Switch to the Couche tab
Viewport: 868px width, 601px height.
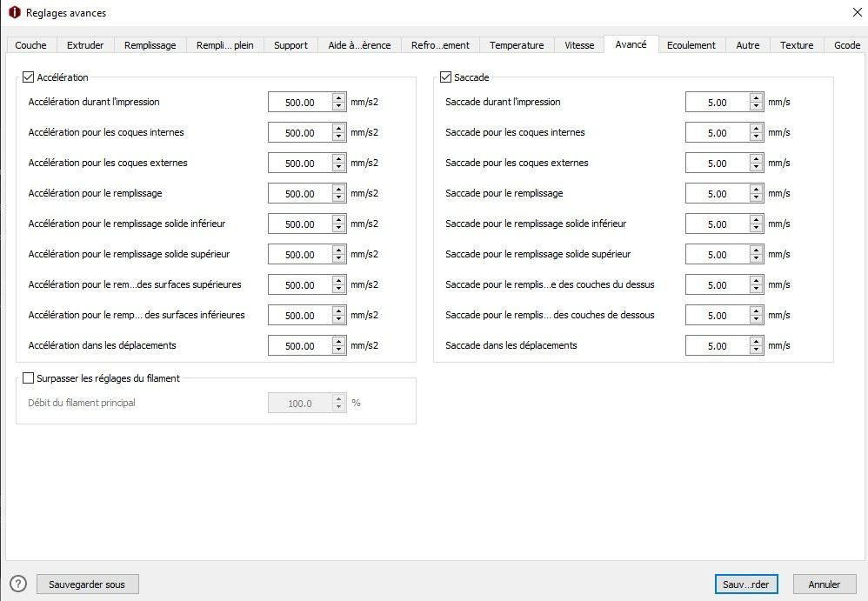click(31, 45)
